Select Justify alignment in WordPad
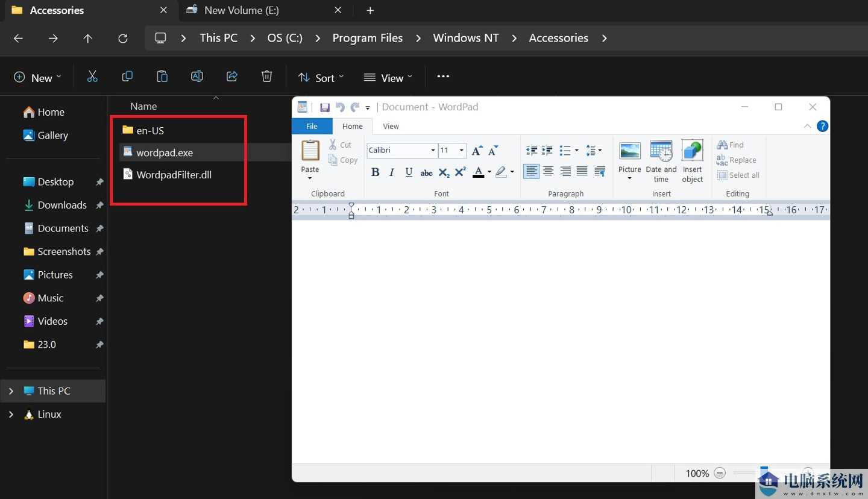Image resolution: width=868 pixels, height=499 pixels. coord(582,172)
